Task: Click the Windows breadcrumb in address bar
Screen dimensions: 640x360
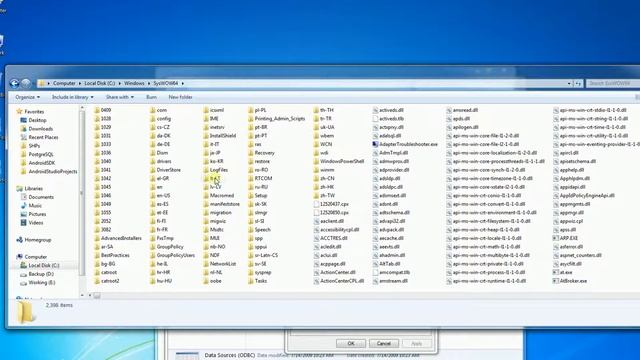Action: pyautogui.click(x=134, y=83)
